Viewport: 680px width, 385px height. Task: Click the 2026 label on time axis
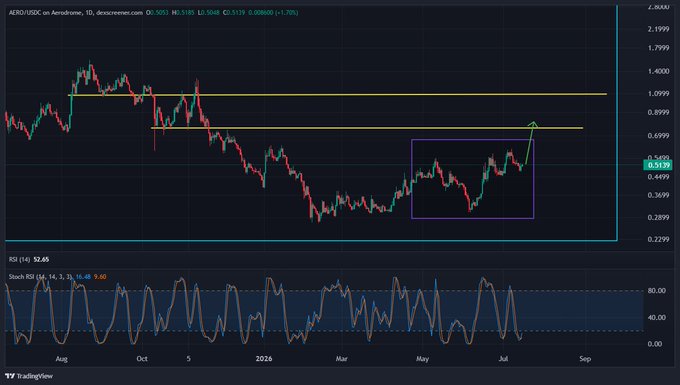[264, 359]
